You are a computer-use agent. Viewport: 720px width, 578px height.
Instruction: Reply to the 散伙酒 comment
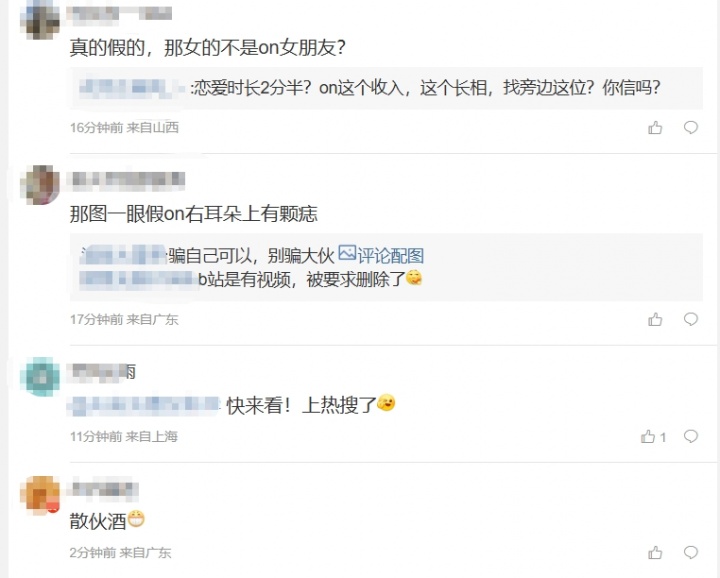click(x=691, y=552)
